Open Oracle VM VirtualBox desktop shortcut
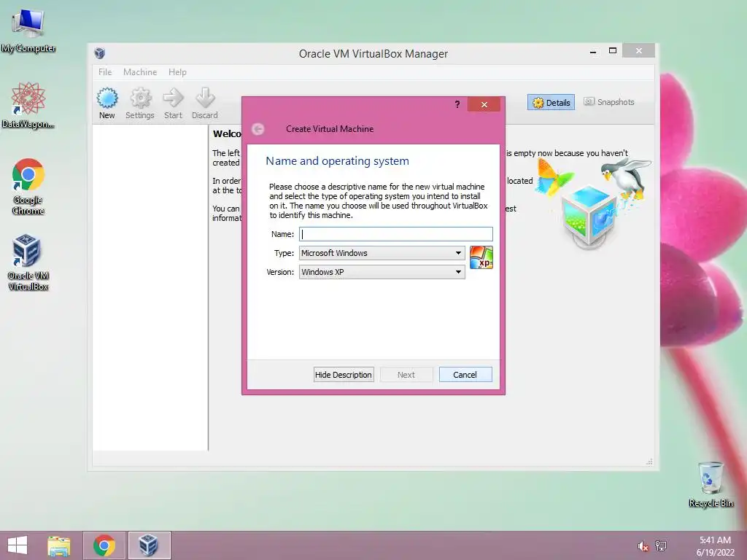 pos(28,262)
